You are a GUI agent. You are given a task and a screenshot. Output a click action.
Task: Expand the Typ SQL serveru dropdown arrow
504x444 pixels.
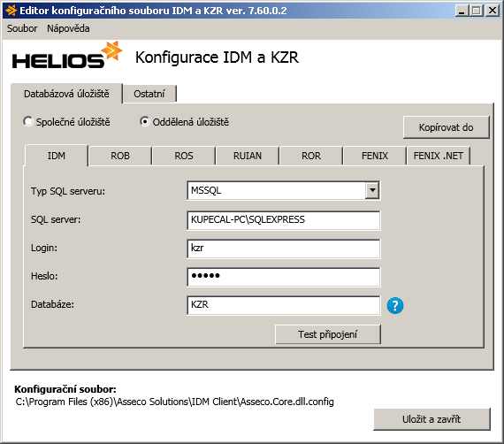coord(372,190)
